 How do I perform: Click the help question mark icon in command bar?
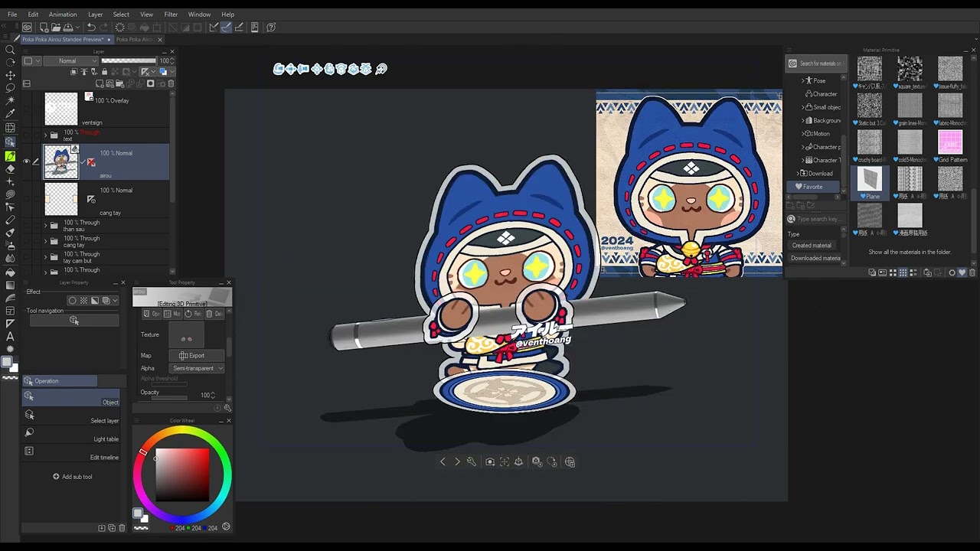[271, 27]
